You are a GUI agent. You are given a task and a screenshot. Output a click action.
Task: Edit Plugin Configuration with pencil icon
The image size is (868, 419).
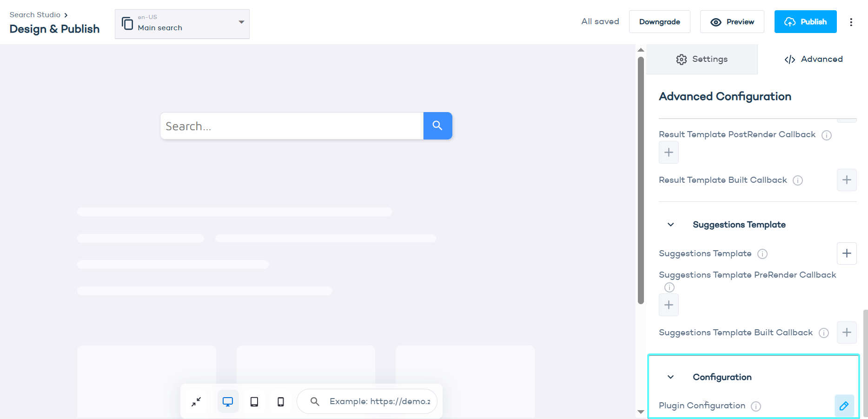pos(844,406)
